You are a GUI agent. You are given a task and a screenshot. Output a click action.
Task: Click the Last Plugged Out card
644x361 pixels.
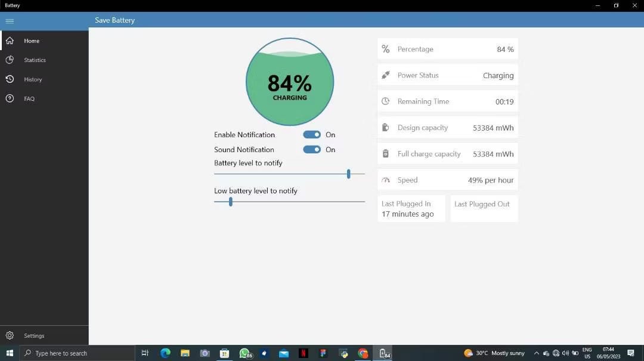484,208
